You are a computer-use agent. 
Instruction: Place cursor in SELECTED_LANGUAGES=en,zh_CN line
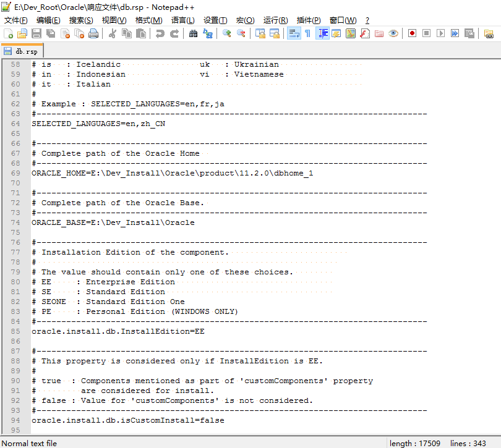[98, 124]
